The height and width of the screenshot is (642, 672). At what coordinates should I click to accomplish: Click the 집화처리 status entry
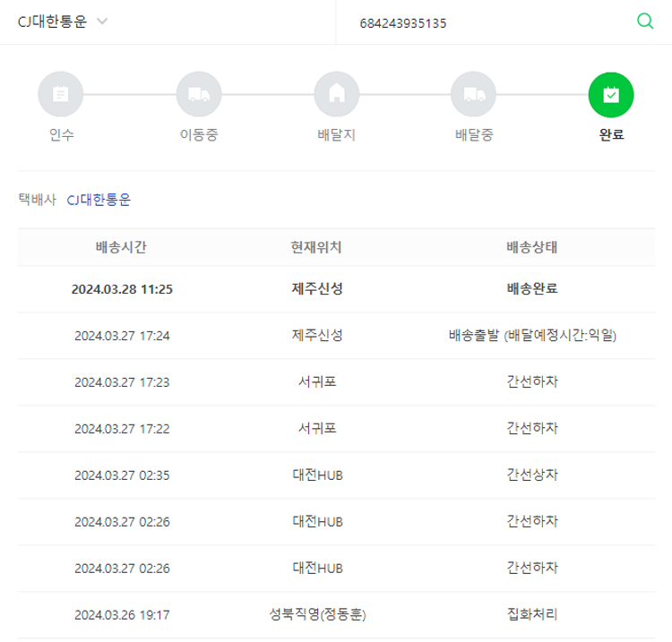pos(532,615)
